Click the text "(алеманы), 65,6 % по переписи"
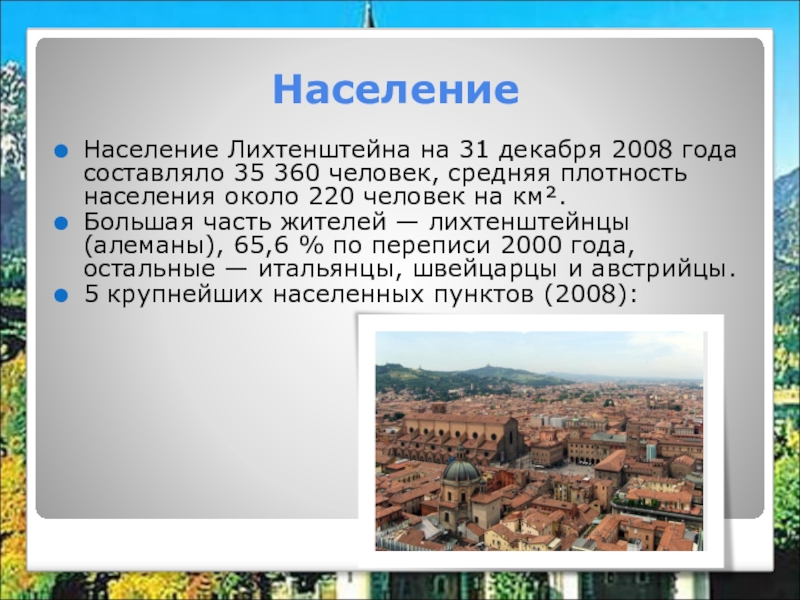Image resolution: width=800 pixels, height=600 pixels. (x=287, y=246)
